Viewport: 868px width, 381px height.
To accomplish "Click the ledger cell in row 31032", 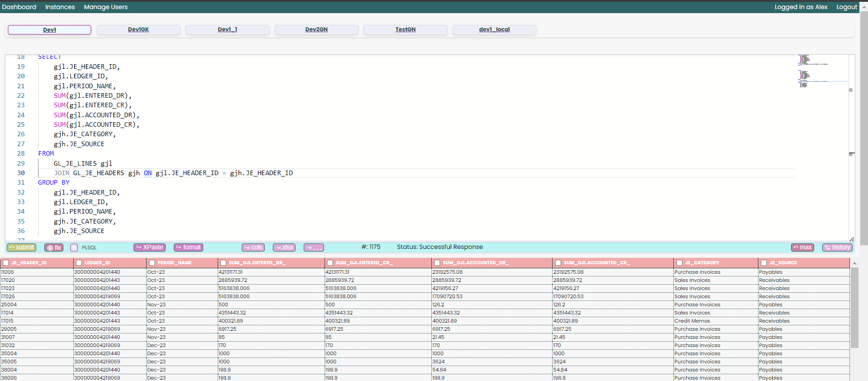I will [x=110, y=345].
